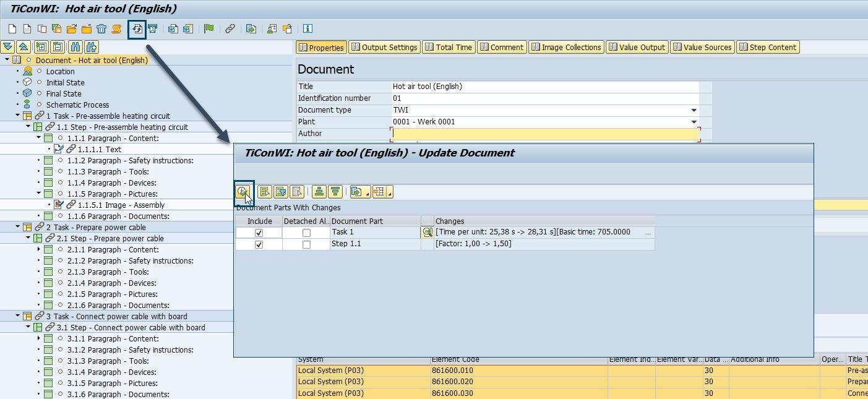Click the magnifier detail icon in Task 1 row
This screenshot has height=399, width=868.
pyautogui.click(x=427, y=233)
